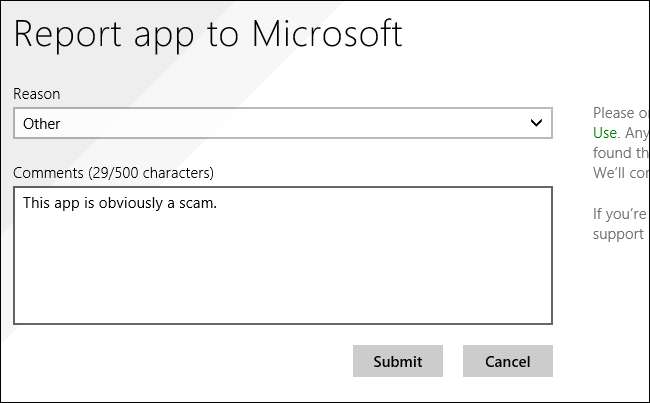This screenshot has width=650, height=403.
Task: Place cursor after 'obviously a scam.' text
Action: tap(218, 204)
